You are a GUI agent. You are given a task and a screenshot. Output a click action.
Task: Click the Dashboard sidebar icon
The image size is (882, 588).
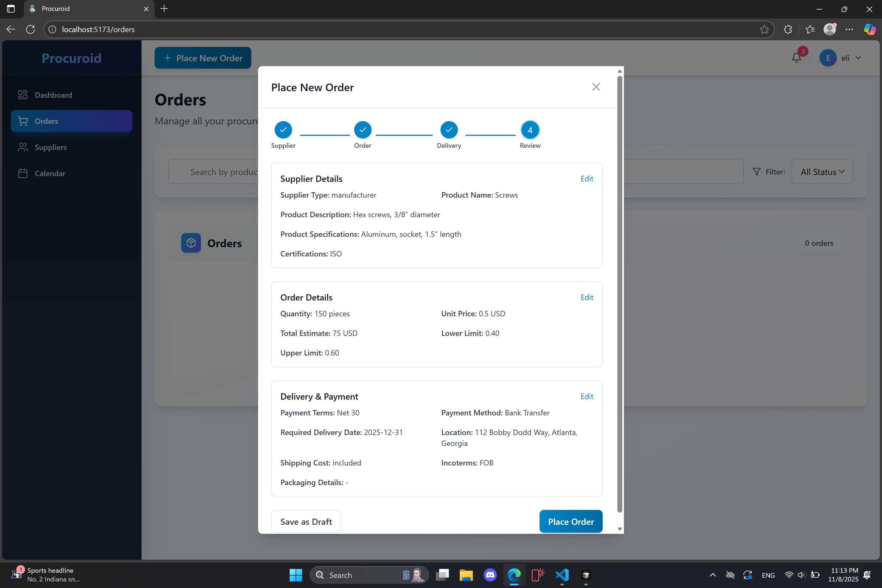[23, 95]
